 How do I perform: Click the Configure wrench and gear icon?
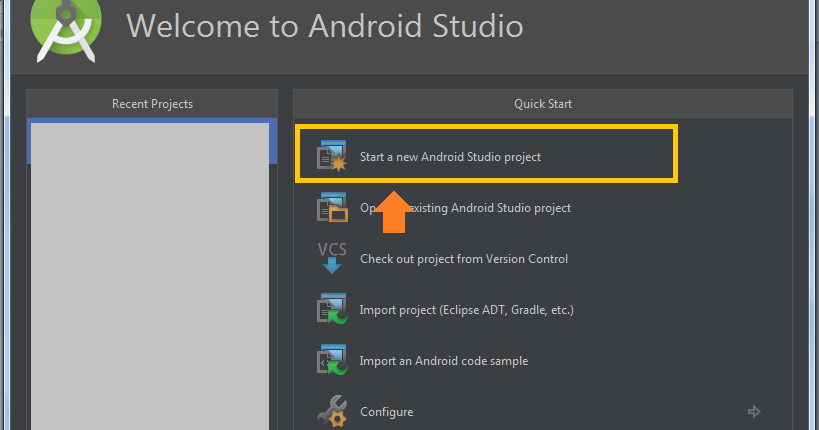click(x=332, y=411)
